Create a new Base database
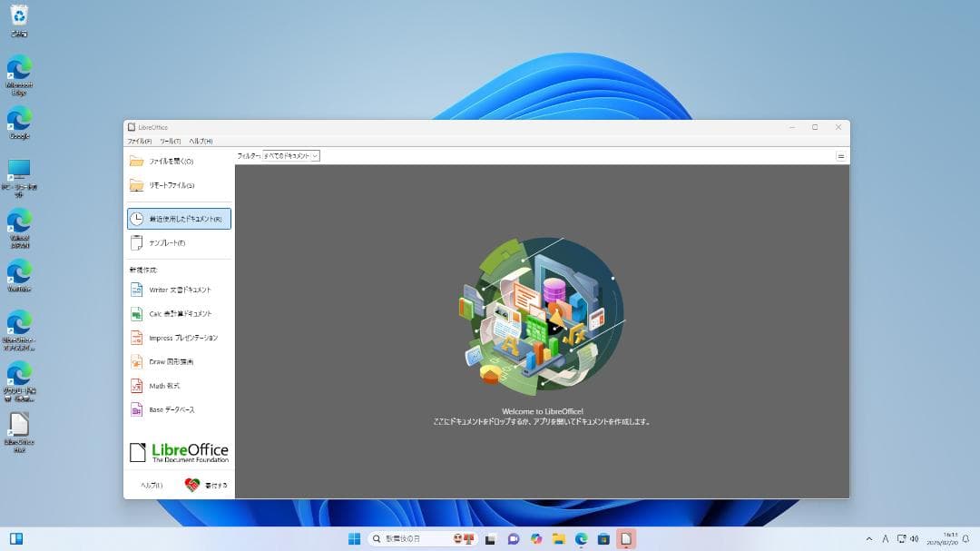 179,409
